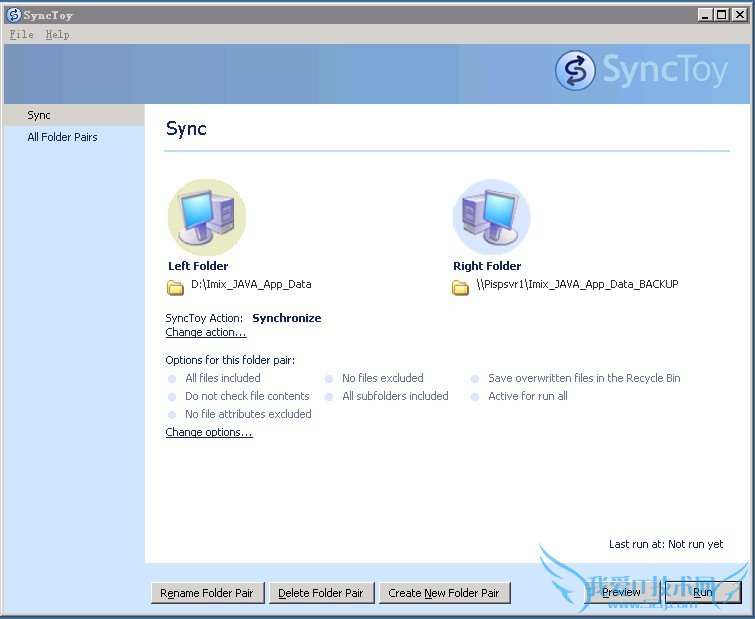Open the Change options link
This screenshot has height=619, width=755.
[x=209, y=432]
